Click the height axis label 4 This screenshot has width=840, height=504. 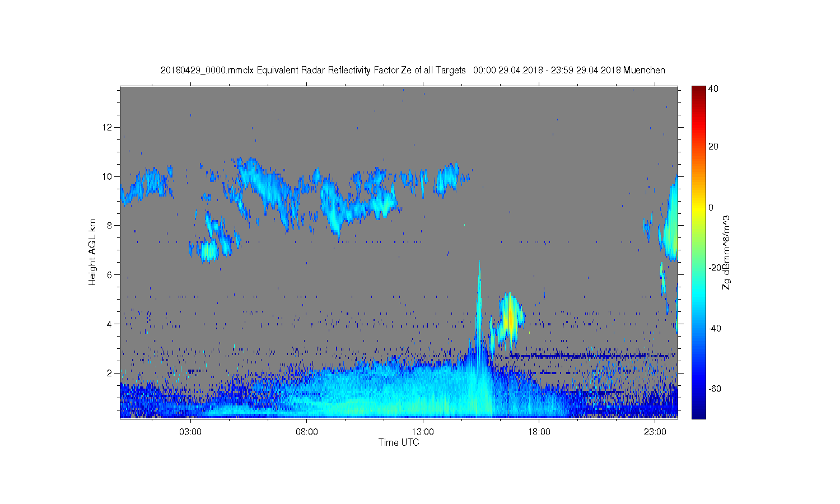(110, 324)
